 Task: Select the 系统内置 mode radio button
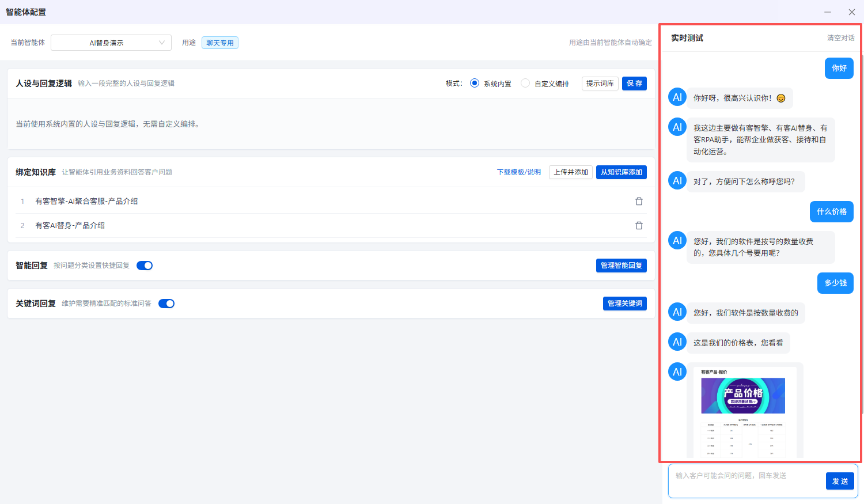475,83
